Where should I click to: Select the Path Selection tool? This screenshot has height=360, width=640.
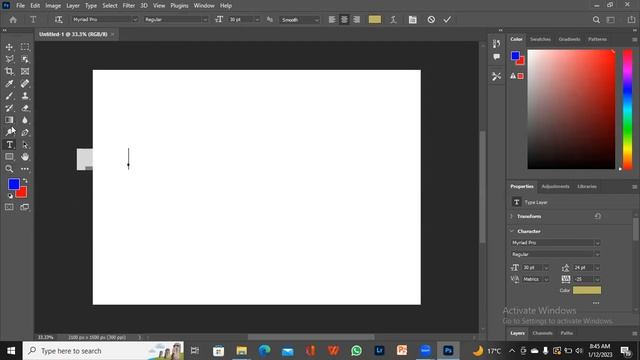25,144
